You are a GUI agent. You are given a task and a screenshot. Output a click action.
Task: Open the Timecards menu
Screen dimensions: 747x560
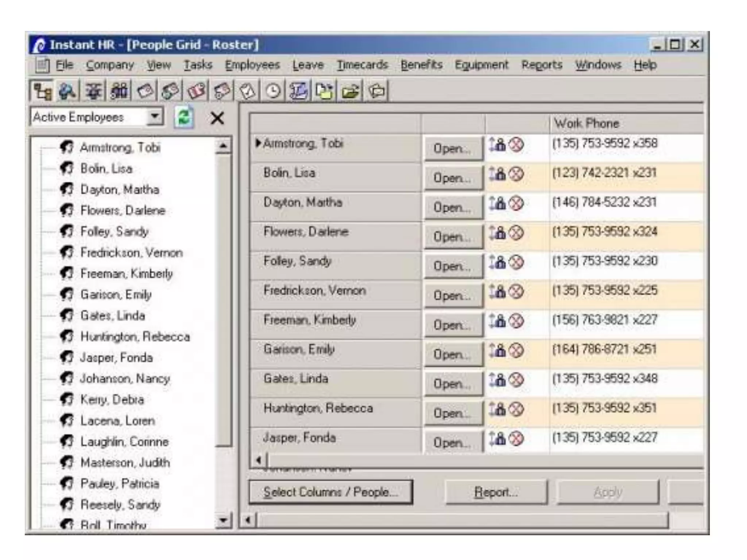tap(362, 65)
